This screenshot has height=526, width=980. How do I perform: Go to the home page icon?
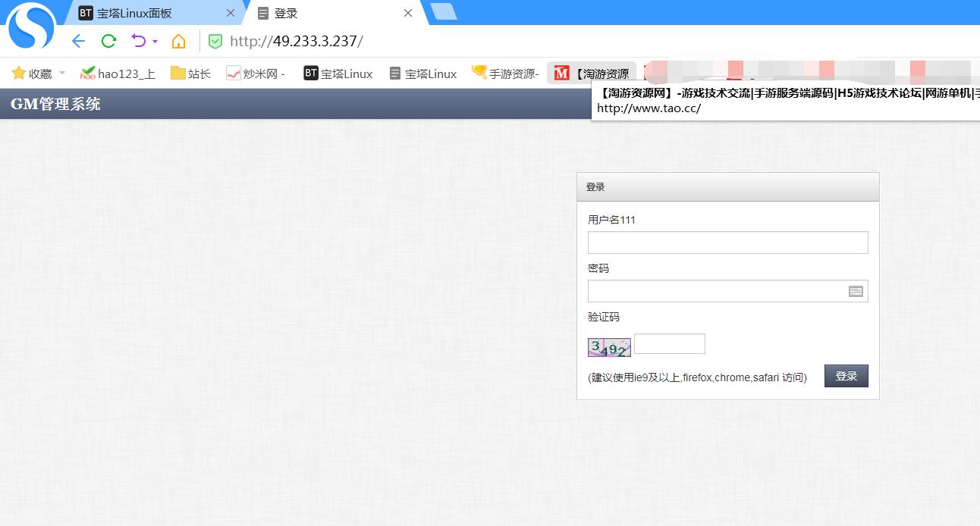point(178,41)
